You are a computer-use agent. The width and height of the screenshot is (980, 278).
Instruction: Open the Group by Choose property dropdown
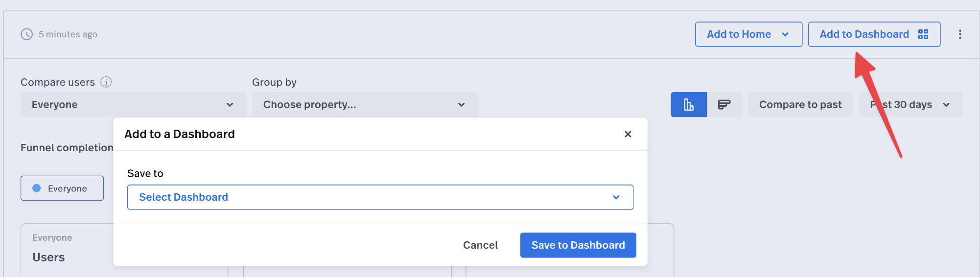point(364,105)
